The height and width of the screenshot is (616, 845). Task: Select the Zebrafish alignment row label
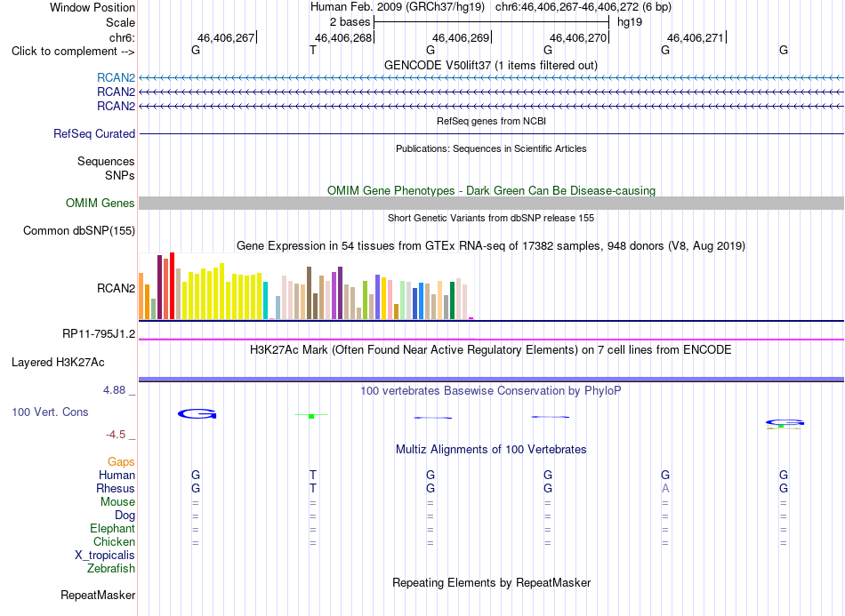111,568
